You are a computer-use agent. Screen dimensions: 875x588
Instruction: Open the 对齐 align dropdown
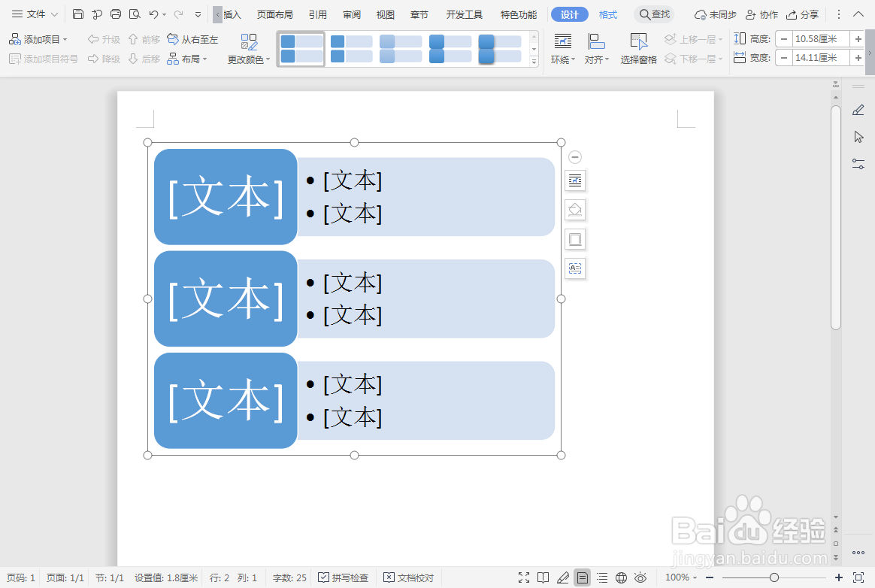click(597, 49)
